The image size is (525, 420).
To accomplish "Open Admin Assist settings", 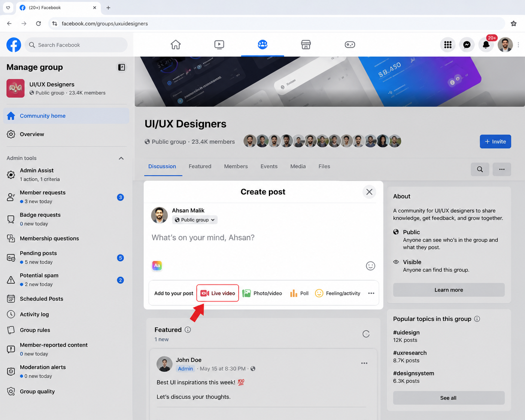I will click(x=66, y=175).
